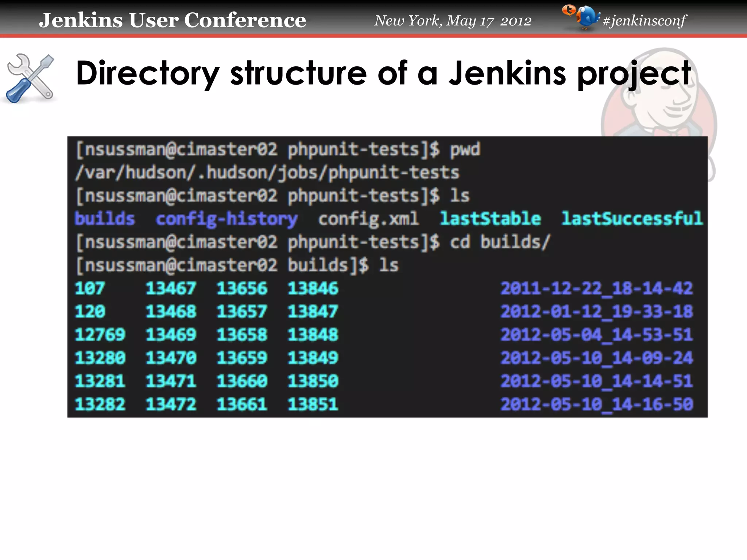Click build directory 13656
The width and height of the screenshot is (747, 560).
click(x=242, y=288)
